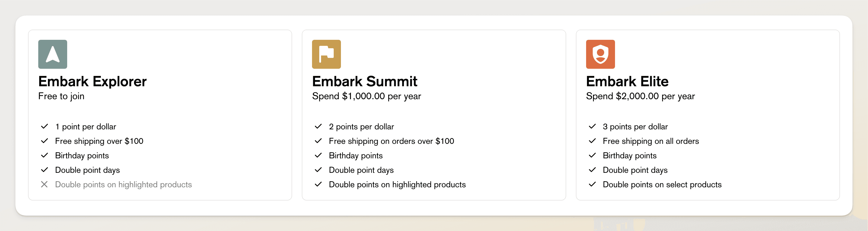Click checkmark beside Summit's Birthday points
The image size is (868, 231).
(318, 156)
